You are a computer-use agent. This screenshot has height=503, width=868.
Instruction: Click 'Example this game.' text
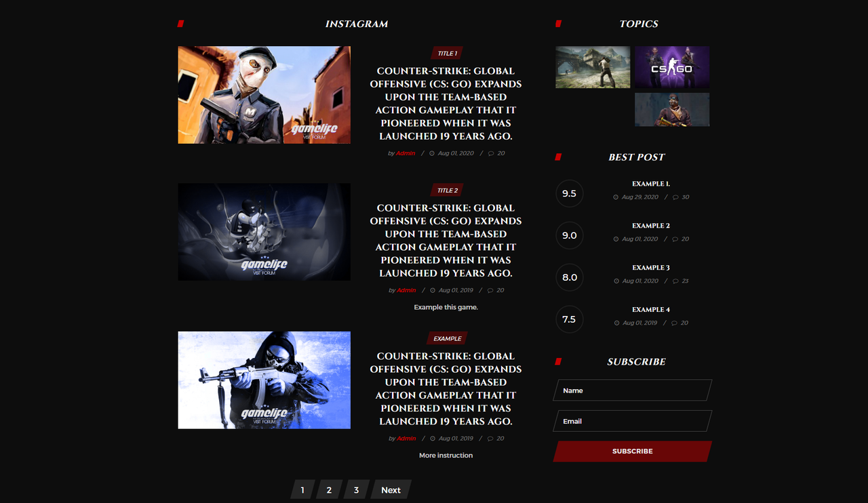(446, 307)
